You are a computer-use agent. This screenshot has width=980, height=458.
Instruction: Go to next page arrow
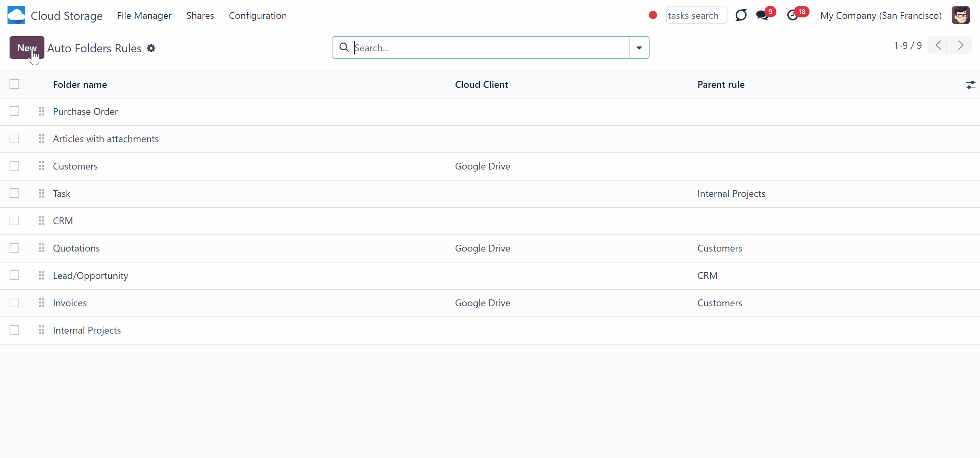(961, 45)
